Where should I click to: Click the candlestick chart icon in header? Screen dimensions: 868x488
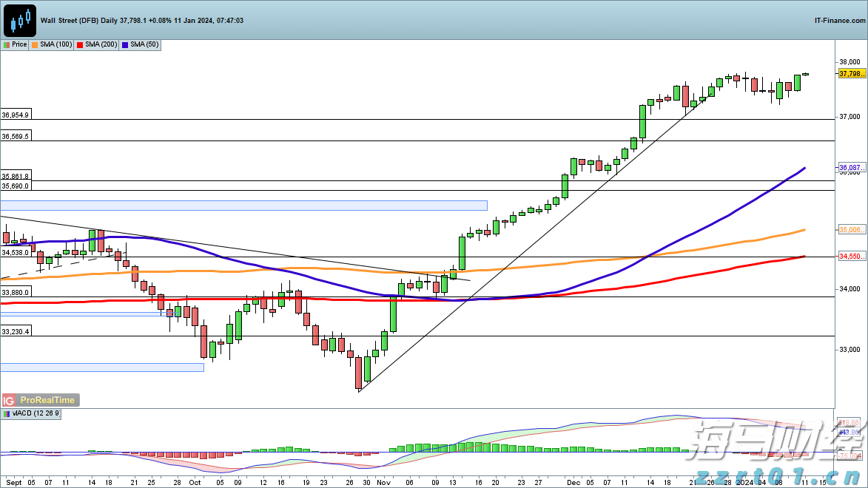pyautogui.click(x=19, y=21)
